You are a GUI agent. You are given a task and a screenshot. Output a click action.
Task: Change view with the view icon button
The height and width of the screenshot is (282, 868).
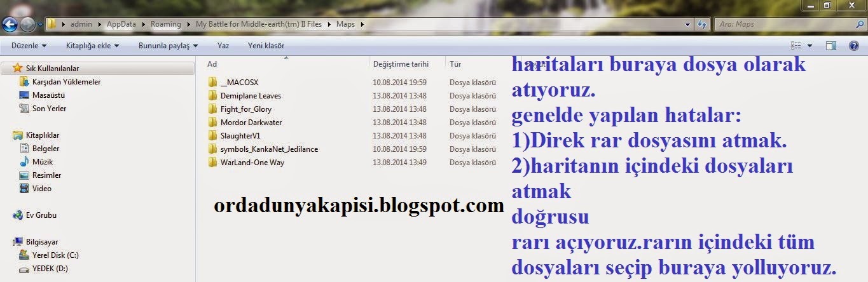coord(796,46)
